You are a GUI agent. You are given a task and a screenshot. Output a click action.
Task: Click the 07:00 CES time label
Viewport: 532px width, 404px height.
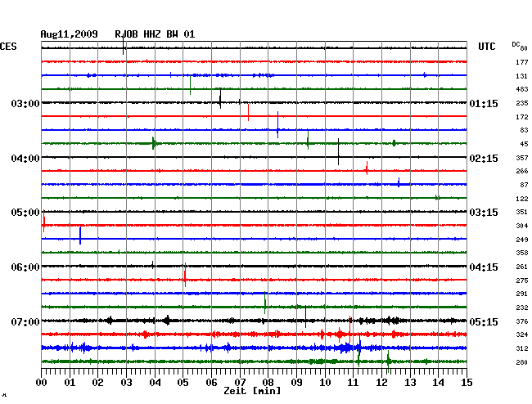tap(25, 322)
